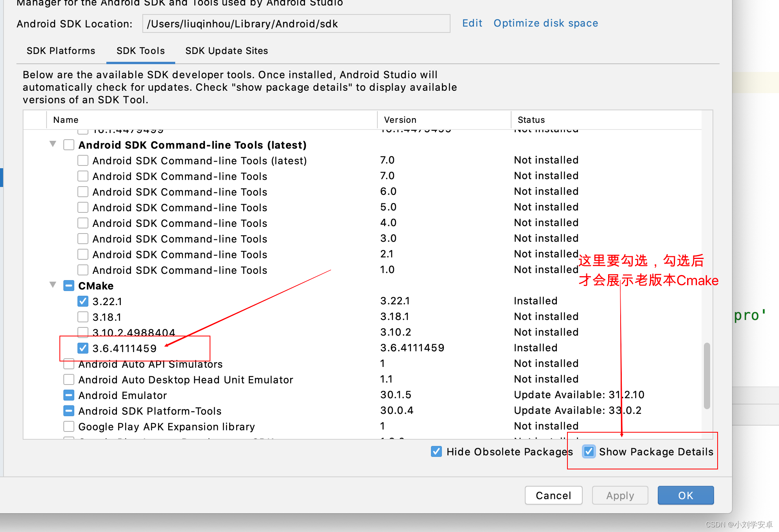Screen dimensions: 779x532
Task: Check Google Play APK Expansion library
Action: [69, 426]
